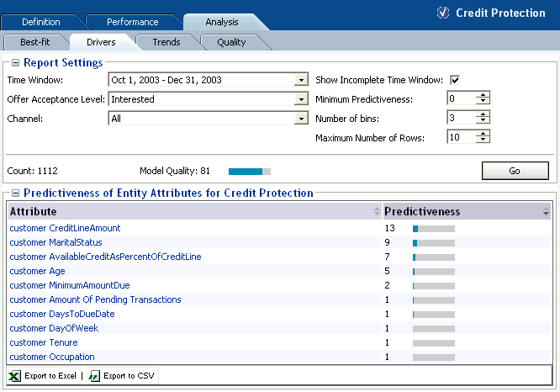Image resolution: width=560 pixels, height=392 pixels.
Task: Collapse the Predictiveness of Entity Attributes section
Action: (x=16, y=193)
